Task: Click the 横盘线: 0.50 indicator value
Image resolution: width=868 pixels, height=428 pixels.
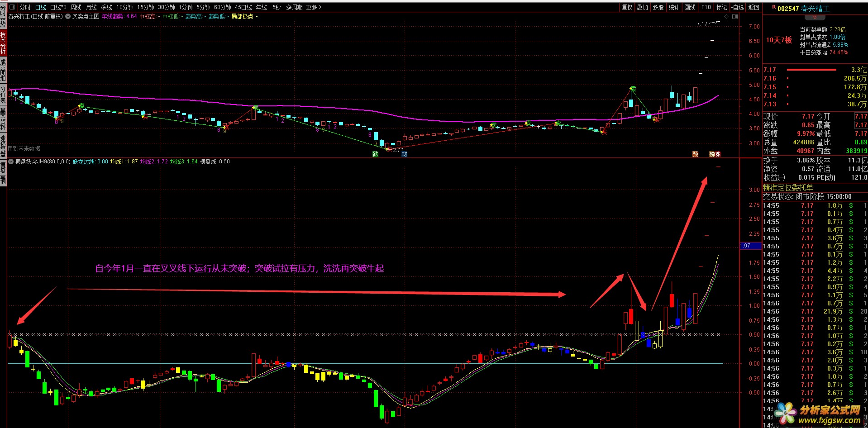Action: (x=215, y=162)
